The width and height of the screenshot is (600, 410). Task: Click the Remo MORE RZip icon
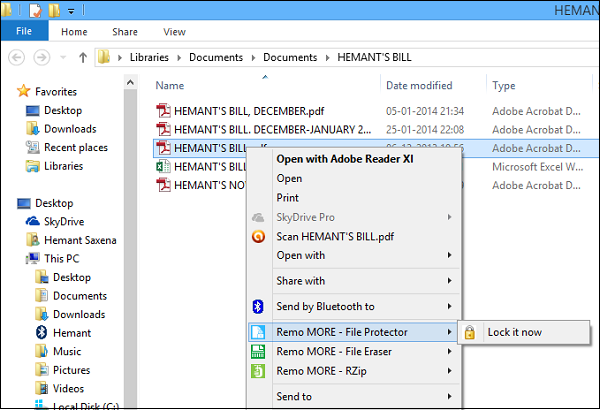click(258, 371)
